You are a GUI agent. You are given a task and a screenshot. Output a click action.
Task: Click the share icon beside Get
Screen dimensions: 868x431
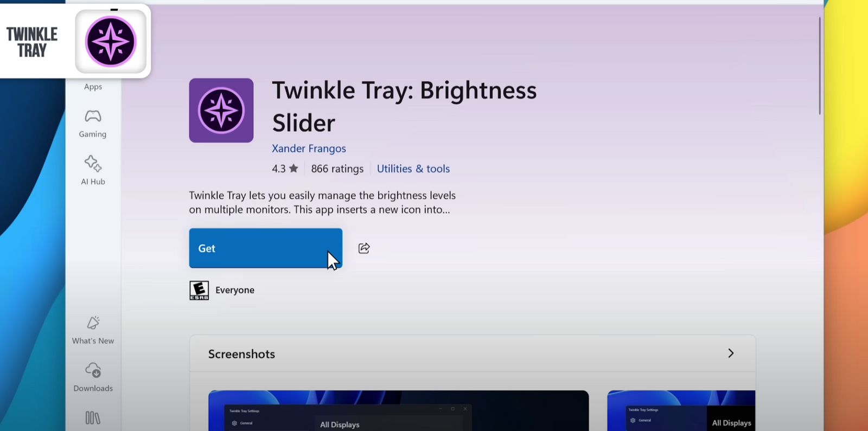[364, 248]
